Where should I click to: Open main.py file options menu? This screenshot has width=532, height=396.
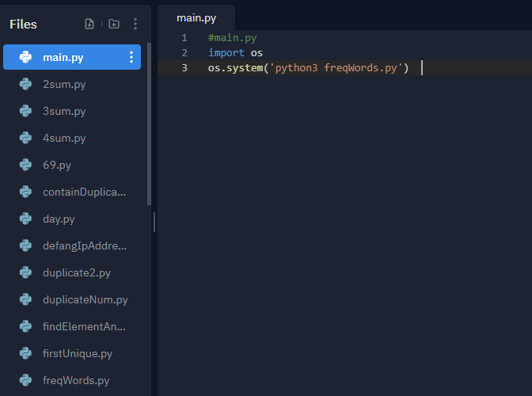point(131,57)
